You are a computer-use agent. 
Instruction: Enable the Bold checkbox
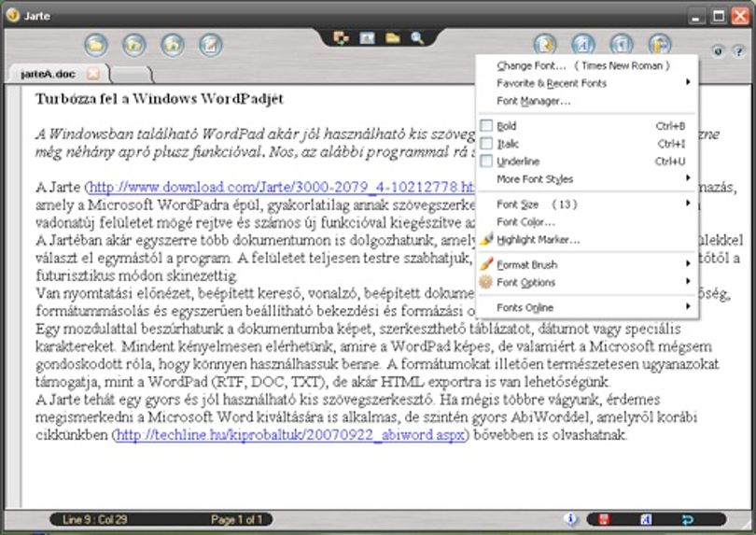pos(486,125)
